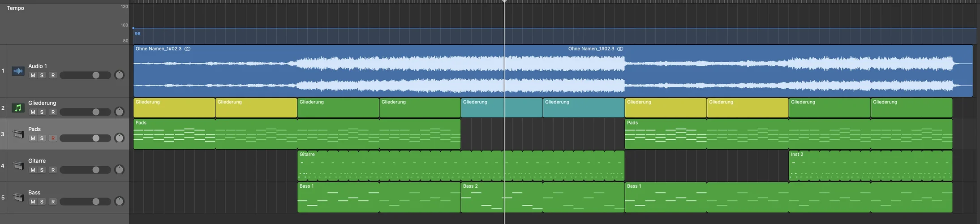Select the Inst 2 MIDI region

coord(871,166)
